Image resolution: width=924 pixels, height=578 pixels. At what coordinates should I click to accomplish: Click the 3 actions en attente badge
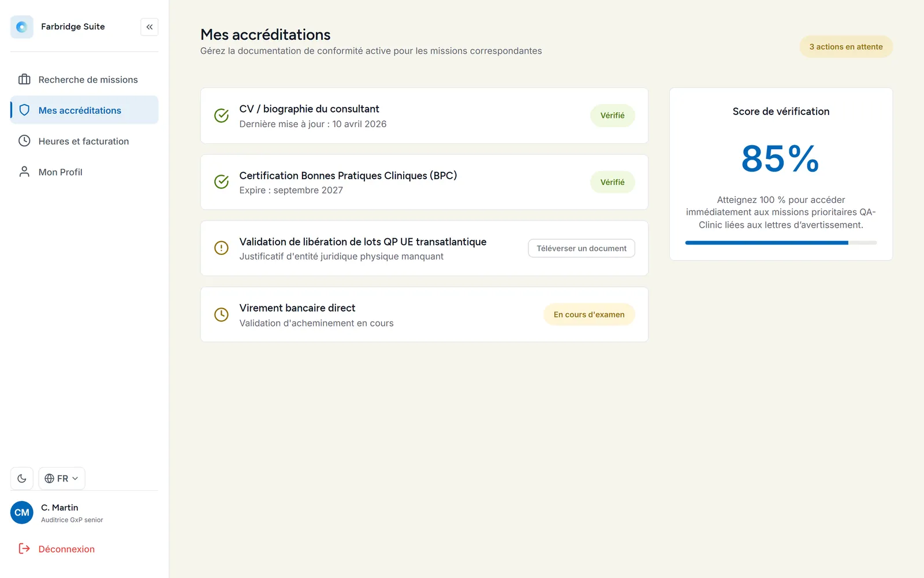[x=846, y=47]
